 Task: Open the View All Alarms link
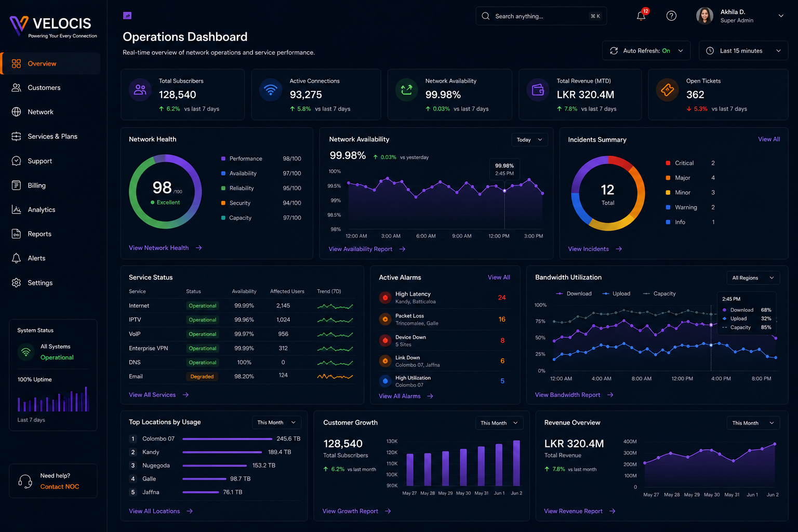(x=406, y=396)
